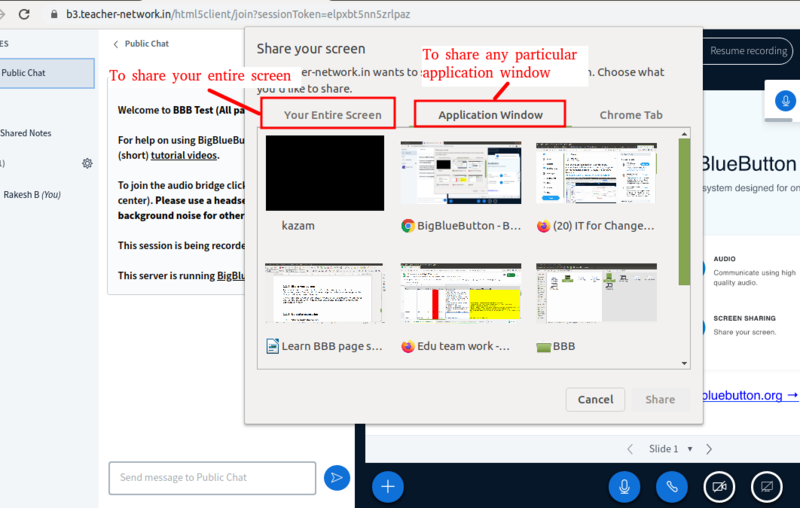Select user Rakesh B (You)
Viewport: 800px width, 508px height.
pyautogui.click(x=32, y=195)
